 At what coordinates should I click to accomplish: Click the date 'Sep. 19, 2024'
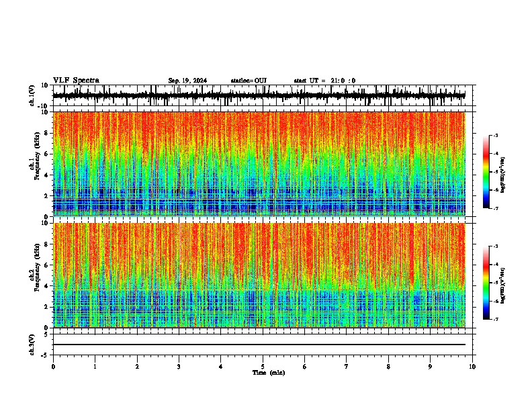click(187, 81)
